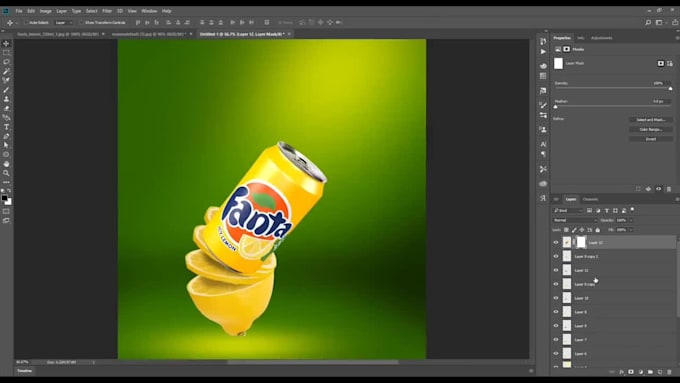Hide Layer 8 using eye icon
The width and height of the screenshot is (680, 383).
click(556, 312)
